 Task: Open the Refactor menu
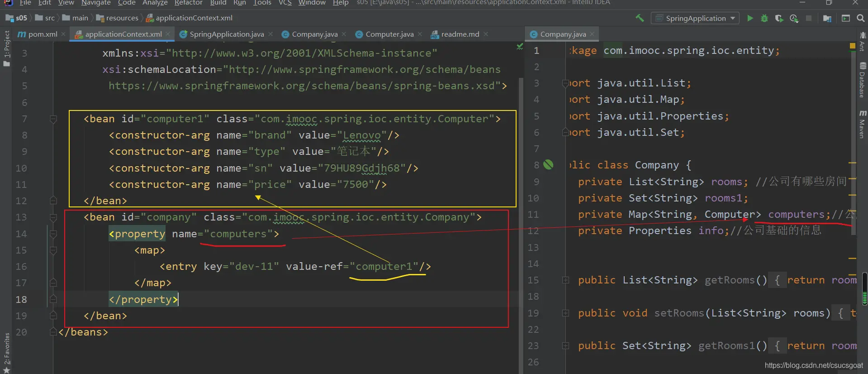(x=188, y=3)
